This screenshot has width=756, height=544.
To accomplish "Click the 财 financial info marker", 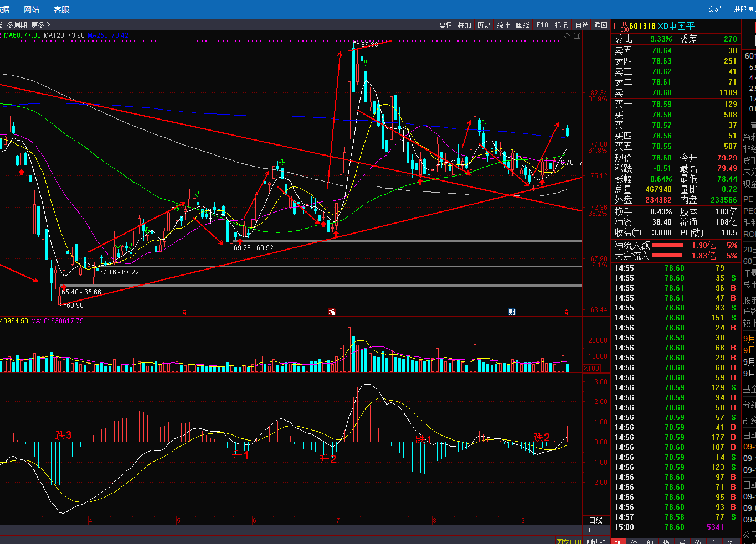I will (512, 312).
